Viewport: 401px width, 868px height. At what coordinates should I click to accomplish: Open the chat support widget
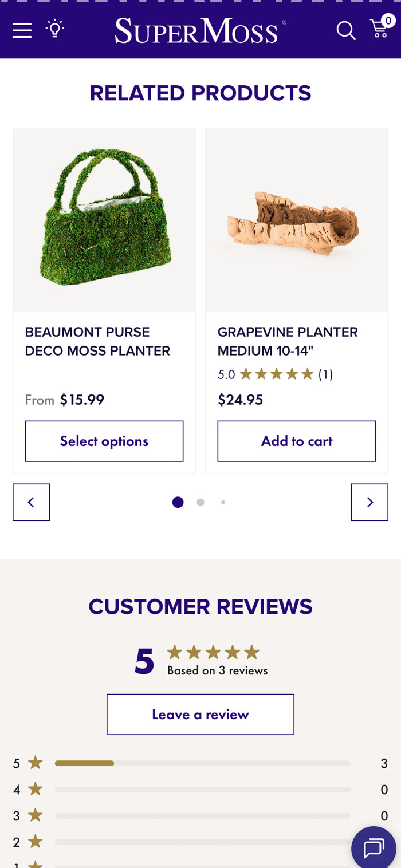(373, 847)
